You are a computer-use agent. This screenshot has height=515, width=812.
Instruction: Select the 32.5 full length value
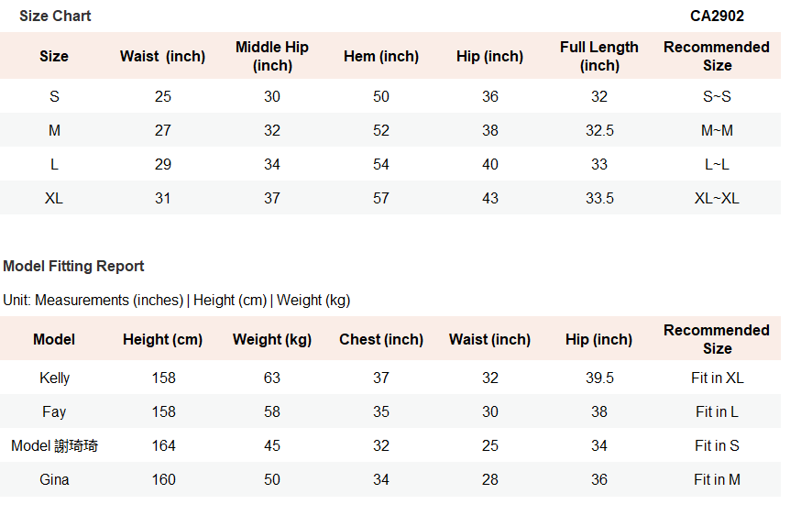pyautogui.click(x=599, y=131)
